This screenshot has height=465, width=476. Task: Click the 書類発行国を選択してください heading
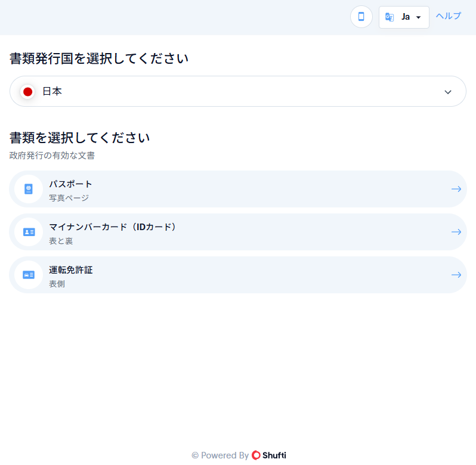pyautogui.click(x=99, y=58)
